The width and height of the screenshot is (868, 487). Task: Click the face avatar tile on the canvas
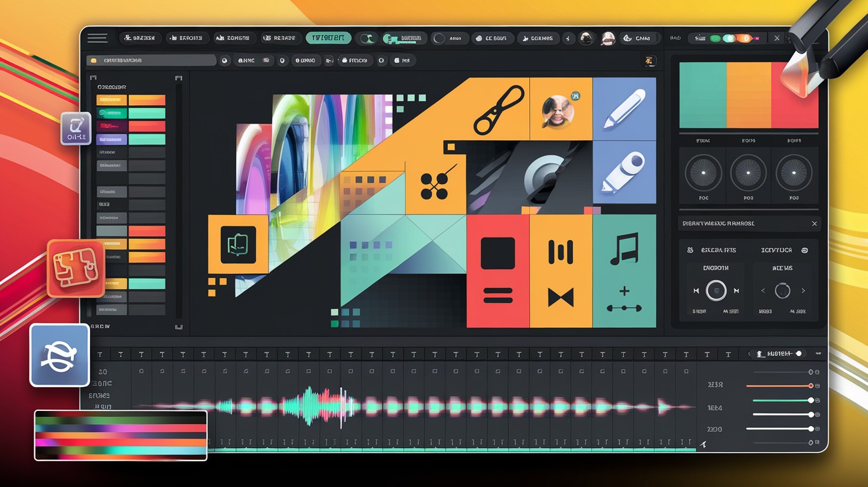click(x=561, y=109)
